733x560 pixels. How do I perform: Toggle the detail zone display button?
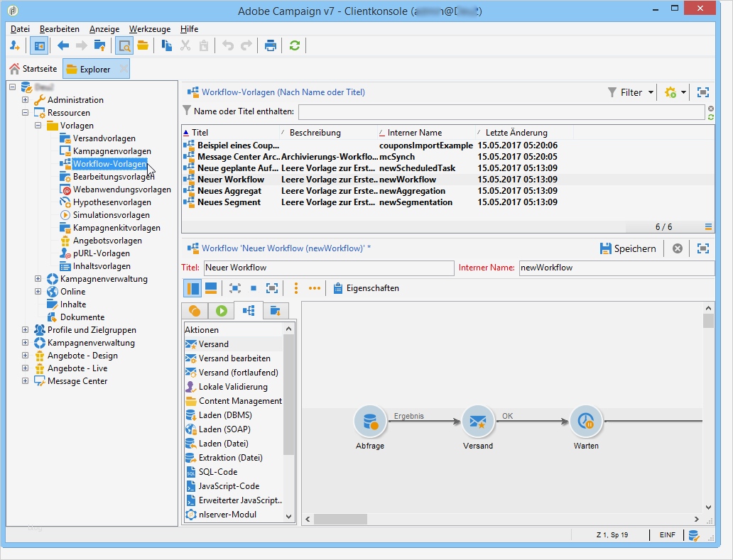point(124,45)
